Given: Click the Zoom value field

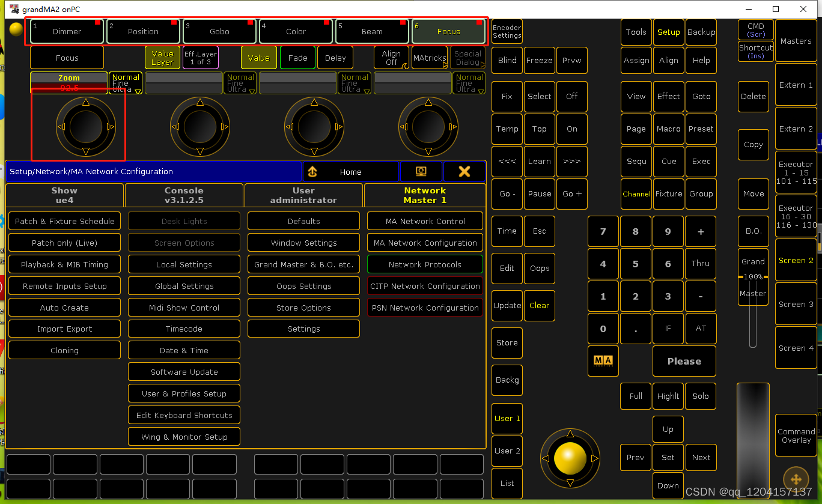Looking at the screenshot, I should [x=69, y=83].
